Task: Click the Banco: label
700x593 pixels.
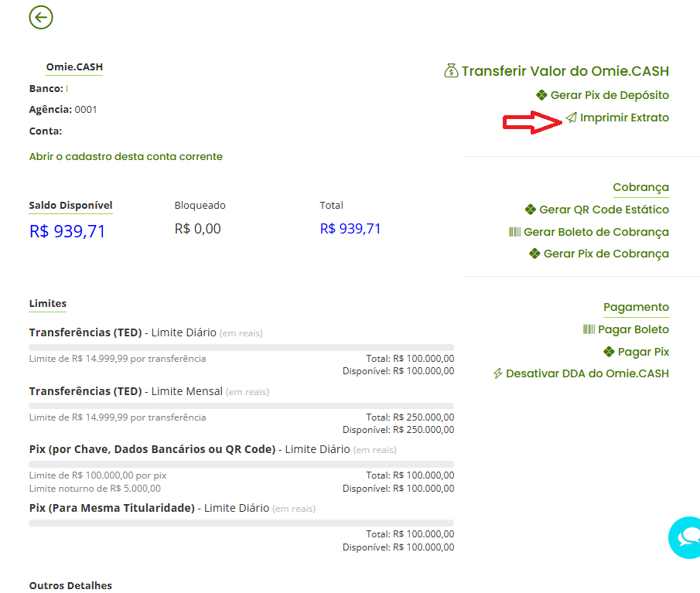Action: pos(46,89)
